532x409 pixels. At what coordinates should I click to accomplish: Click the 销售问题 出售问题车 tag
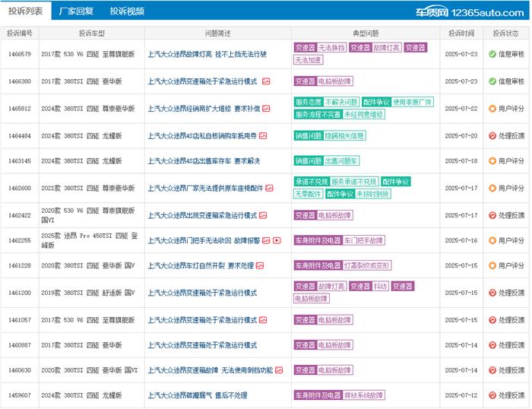[x=326, y=161]
